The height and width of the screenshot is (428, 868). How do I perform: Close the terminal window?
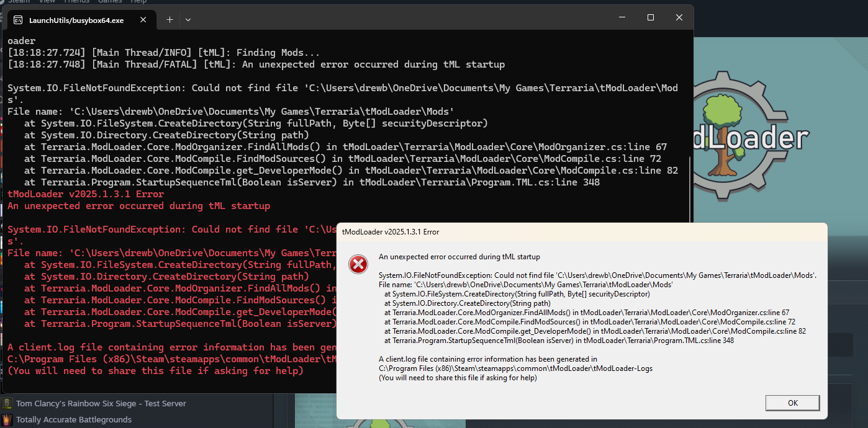click(x=679, y=17)
